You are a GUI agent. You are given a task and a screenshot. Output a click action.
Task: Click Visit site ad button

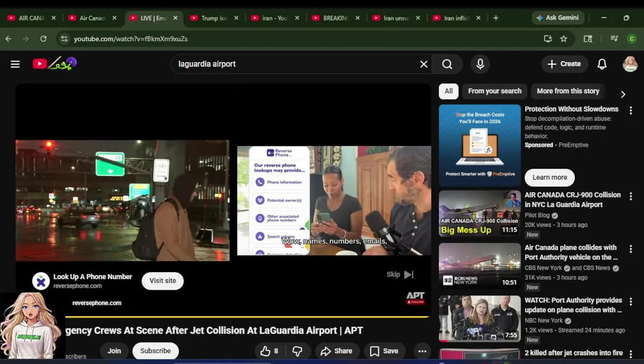163,281
